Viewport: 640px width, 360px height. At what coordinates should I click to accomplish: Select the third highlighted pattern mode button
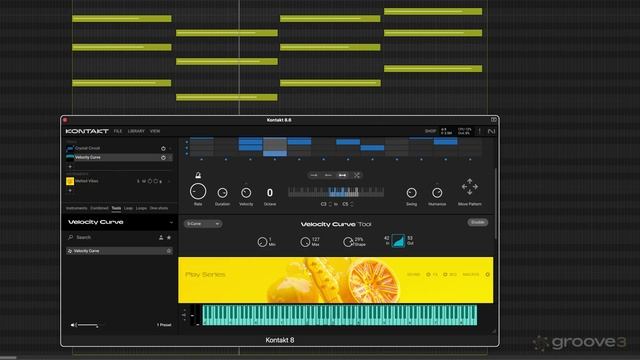(342, 175)
